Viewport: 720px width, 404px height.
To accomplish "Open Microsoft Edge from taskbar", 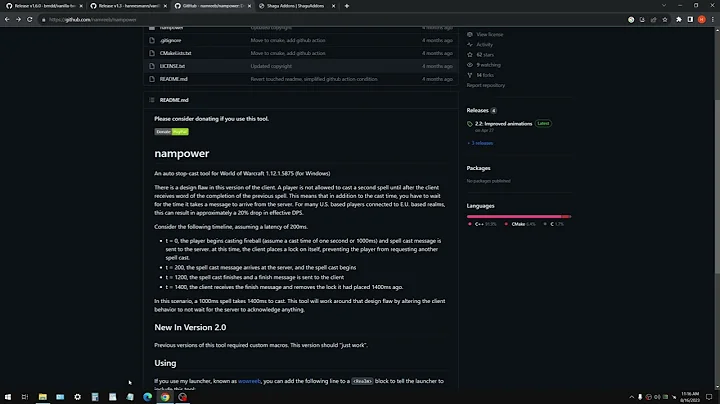I will click(x=147, y=397).
